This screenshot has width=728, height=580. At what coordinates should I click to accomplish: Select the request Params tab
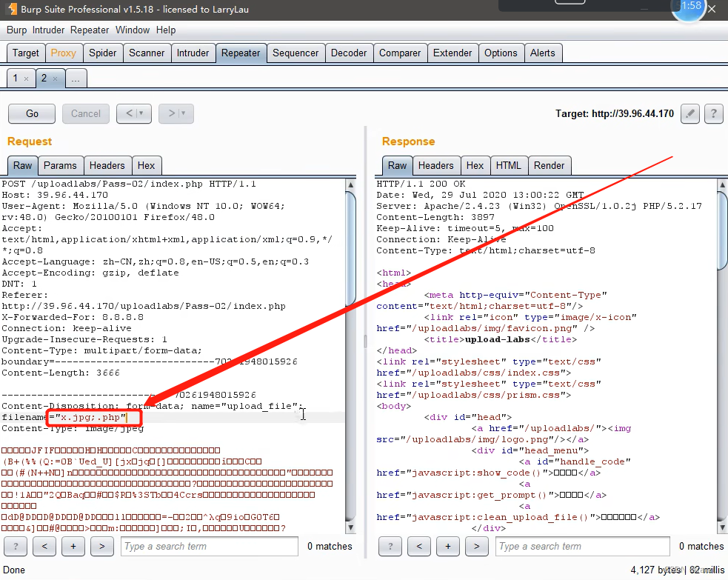coord(60,166)
